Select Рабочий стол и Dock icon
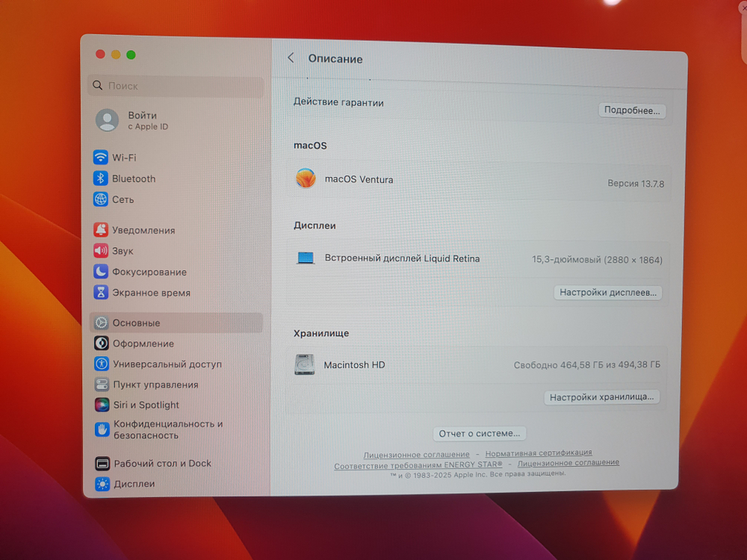 tap(102, 463)
